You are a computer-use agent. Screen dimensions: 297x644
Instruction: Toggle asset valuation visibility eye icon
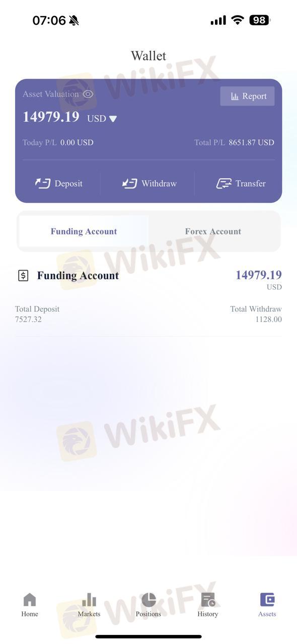[88, 94]
